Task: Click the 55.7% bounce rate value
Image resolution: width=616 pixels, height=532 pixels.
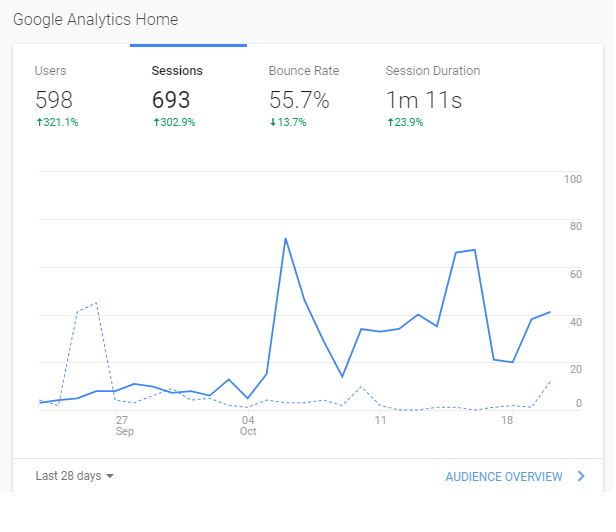Action: click(299, 100)
